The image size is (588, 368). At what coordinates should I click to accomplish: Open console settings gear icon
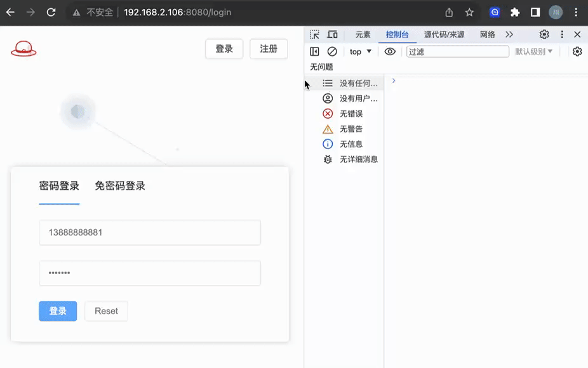pyautogui.click(x=577, y=51)
